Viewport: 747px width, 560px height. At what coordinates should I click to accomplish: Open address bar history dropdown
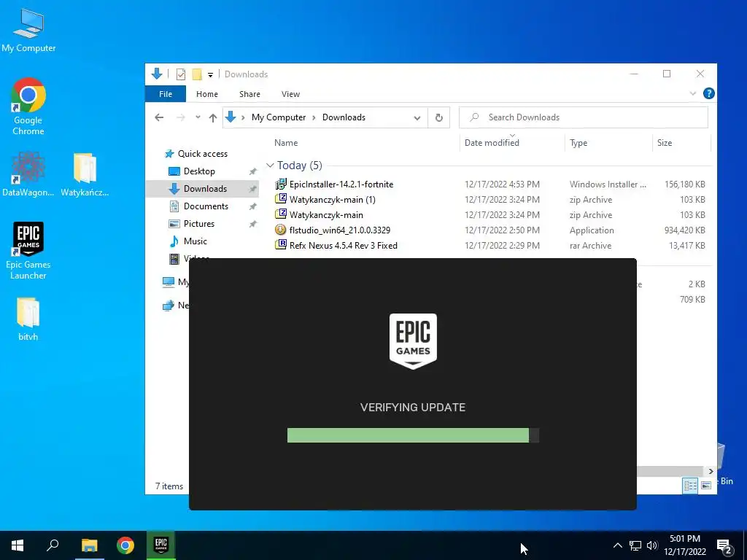[x=417, y=118]
